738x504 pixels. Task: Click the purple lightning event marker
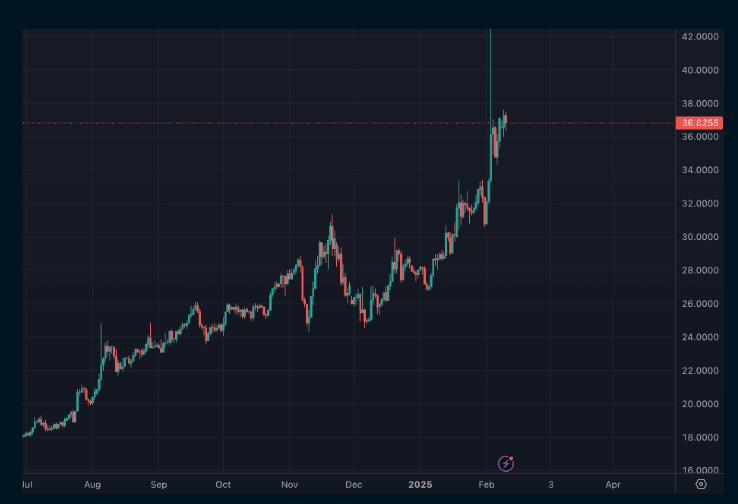pos(506,463)
